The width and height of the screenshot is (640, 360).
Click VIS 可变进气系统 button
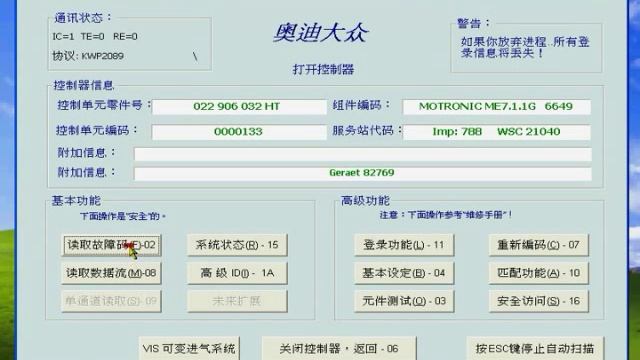pyautogui.click(x=189, y=349)
